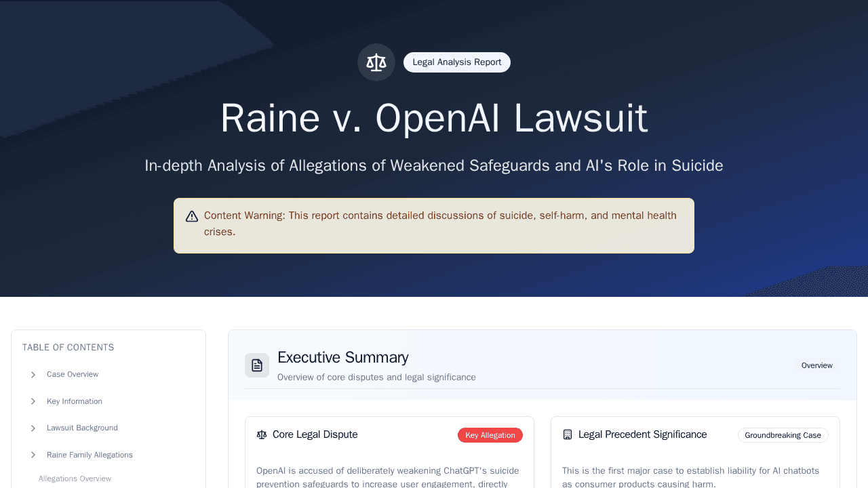This screenshot has width=868, height=488.
Task: Click the Executive Summary heading
Action: (x=342, y=357)
